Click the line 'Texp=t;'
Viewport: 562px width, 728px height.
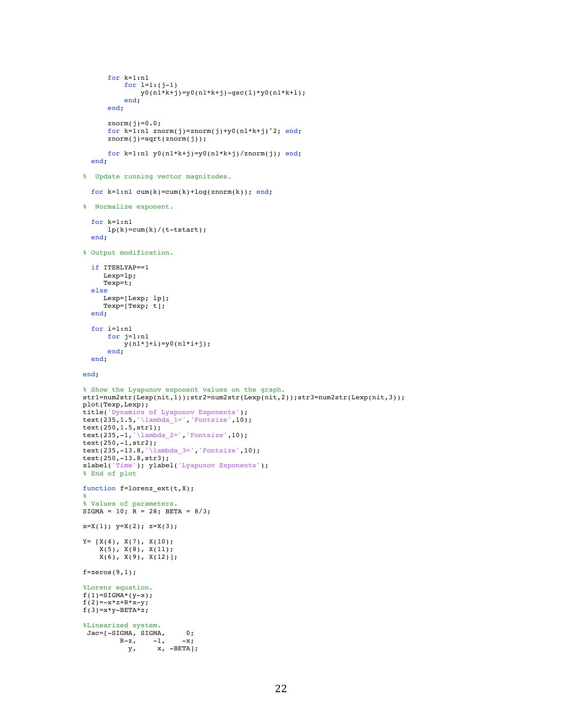pos(118,283)
